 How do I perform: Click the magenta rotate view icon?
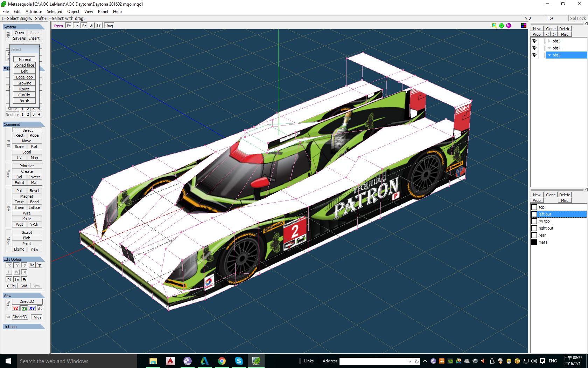click(x=509, y=26)
